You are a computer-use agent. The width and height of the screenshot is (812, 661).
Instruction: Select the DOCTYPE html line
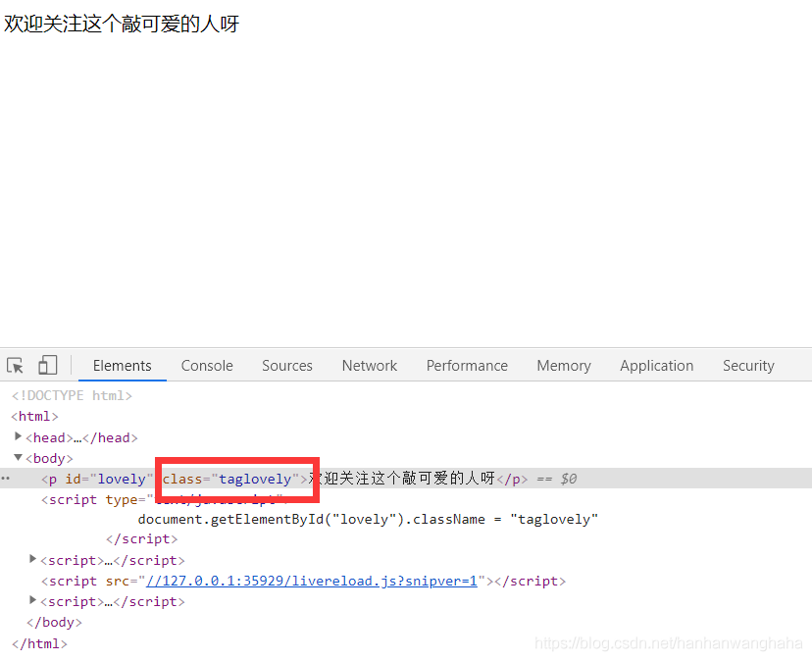tap(72, 396)
